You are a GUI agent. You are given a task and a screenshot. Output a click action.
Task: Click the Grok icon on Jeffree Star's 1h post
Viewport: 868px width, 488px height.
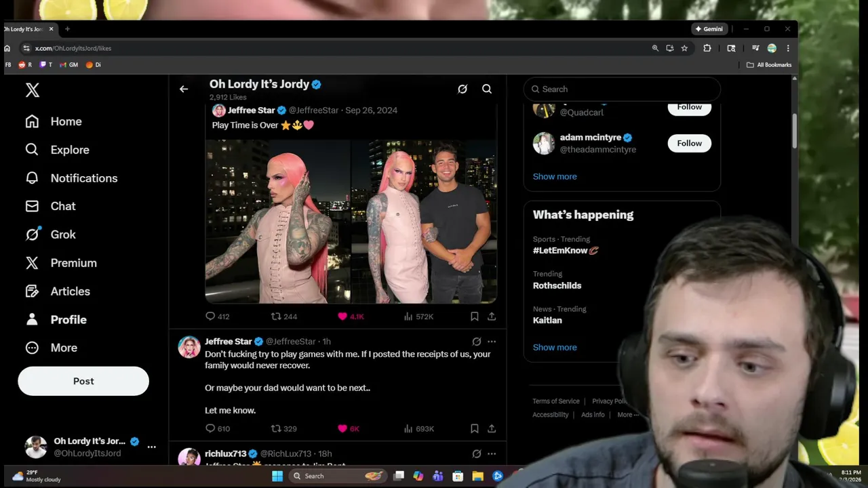point(477,342)
